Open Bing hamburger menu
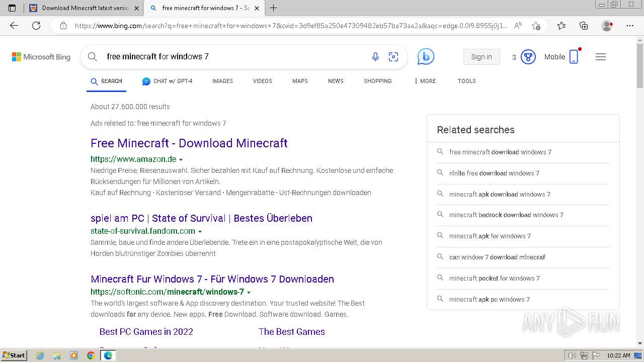 tap(601, 57)
